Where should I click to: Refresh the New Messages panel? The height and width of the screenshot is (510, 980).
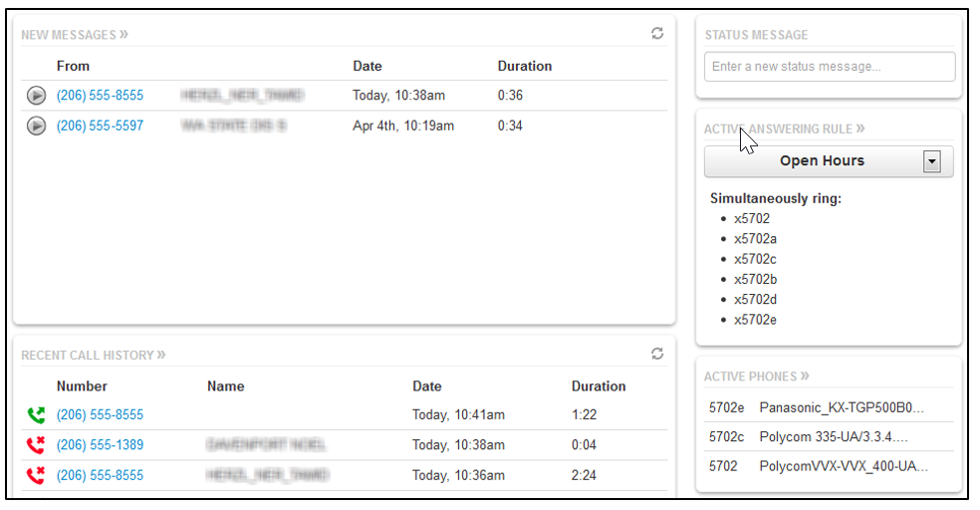[657, 34]
